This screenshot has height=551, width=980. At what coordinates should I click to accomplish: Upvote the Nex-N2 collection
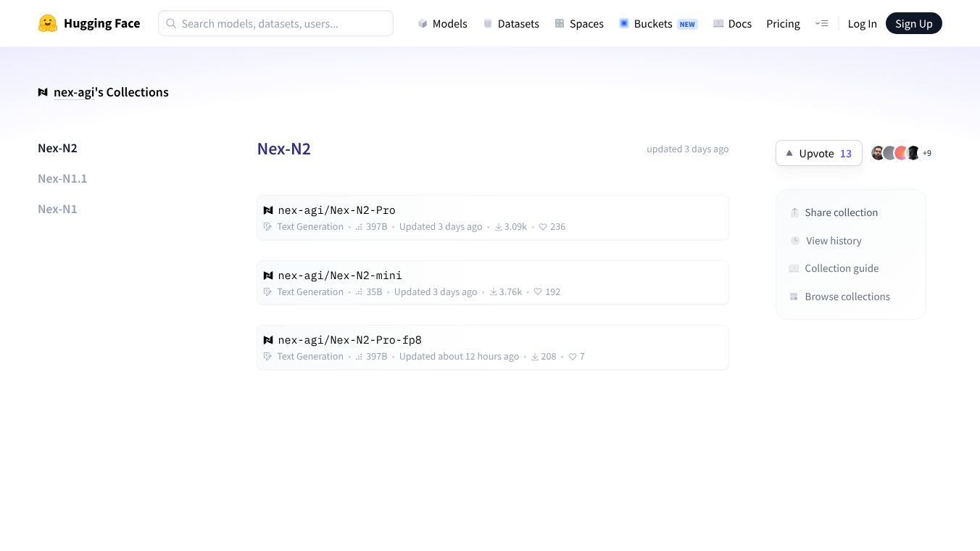click(819, 153)
